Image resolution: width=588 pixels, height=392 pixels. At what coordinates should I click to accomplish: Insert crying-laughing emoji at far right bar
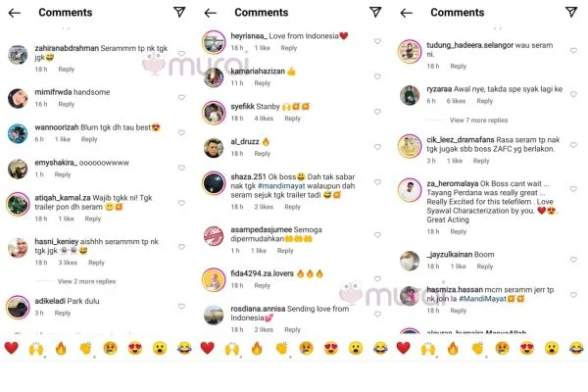(x=576, y=348)
